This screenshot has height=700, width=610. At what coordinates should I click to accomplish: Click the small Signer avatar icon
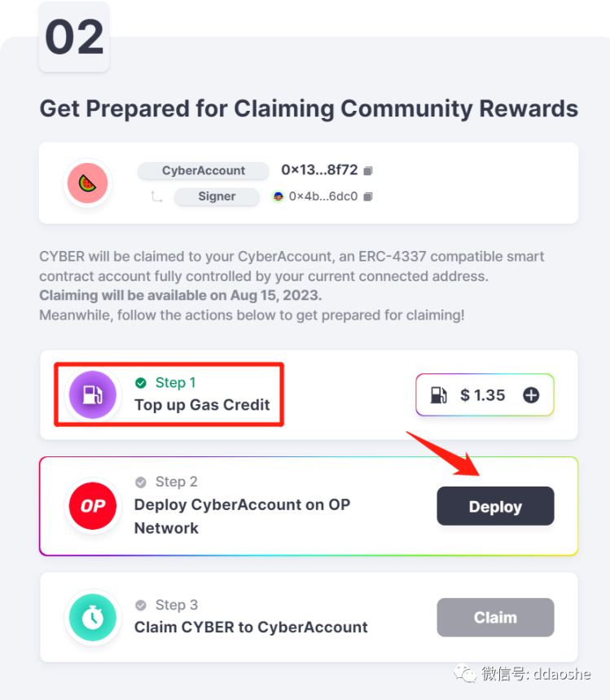278,196
